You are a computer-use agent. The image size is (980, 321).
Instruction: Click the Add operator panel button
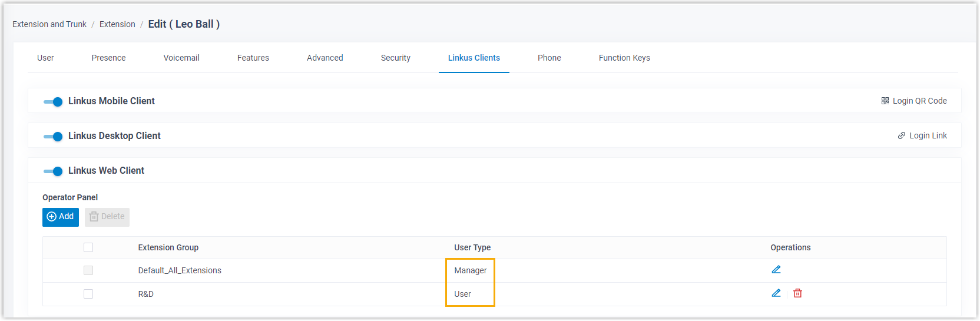[61, 217]
